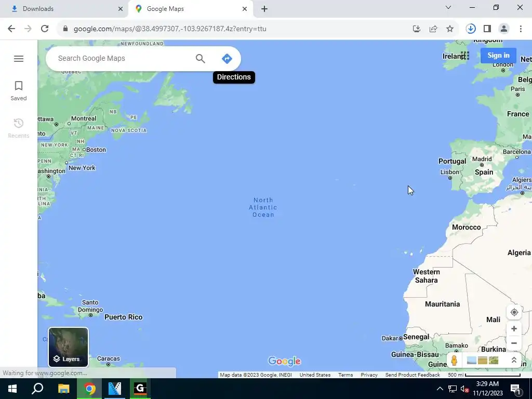Open the Recents panel

tap(19, 128)
